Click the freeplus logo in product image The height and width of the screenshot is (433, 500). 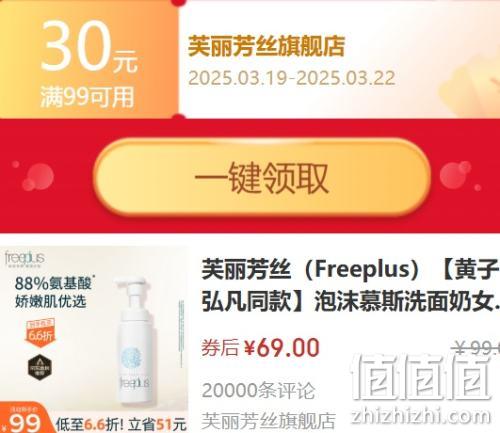point(24,259)
